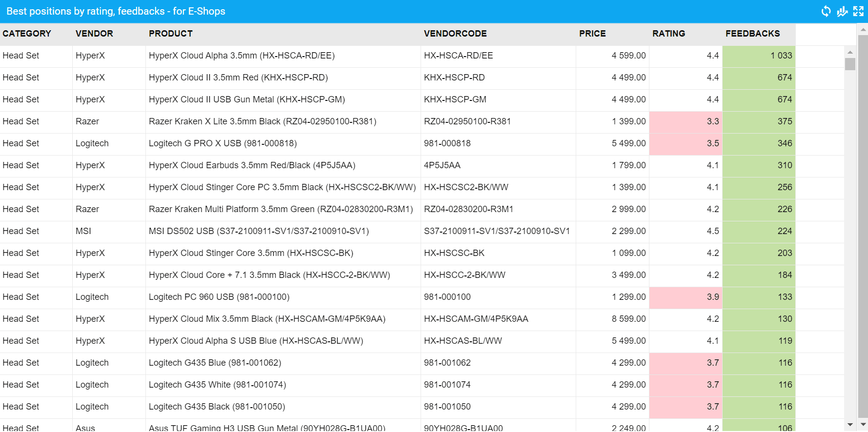Click the pink 3.3 rating cell
This screenshot has height=432, width=868.
click(686, 121)
